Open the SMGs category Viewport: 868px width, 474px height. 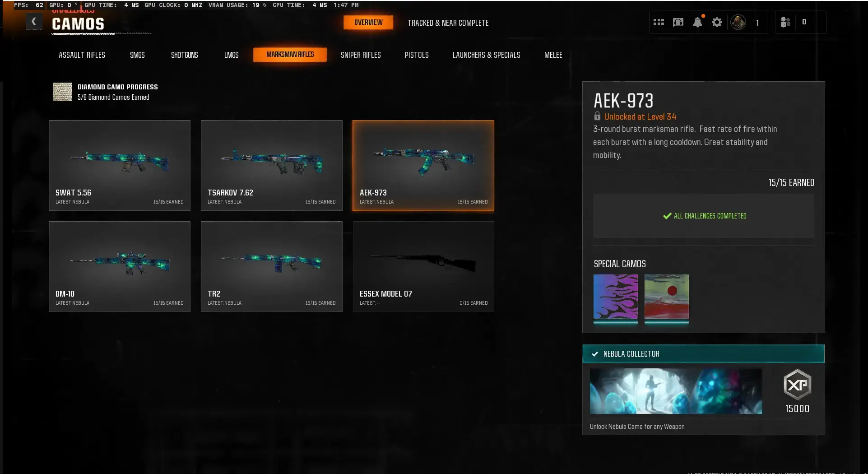(137, 55)
